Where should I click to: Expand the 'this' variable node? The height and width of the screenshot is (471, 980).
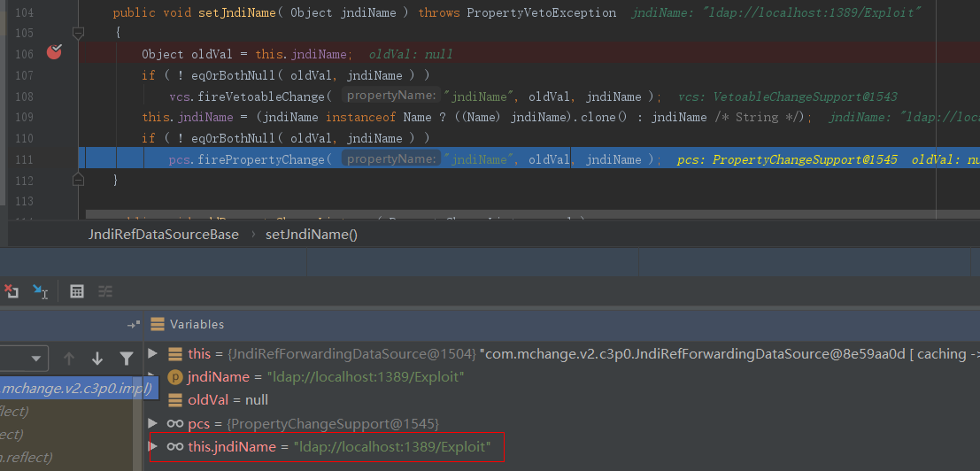coord(153,354)
